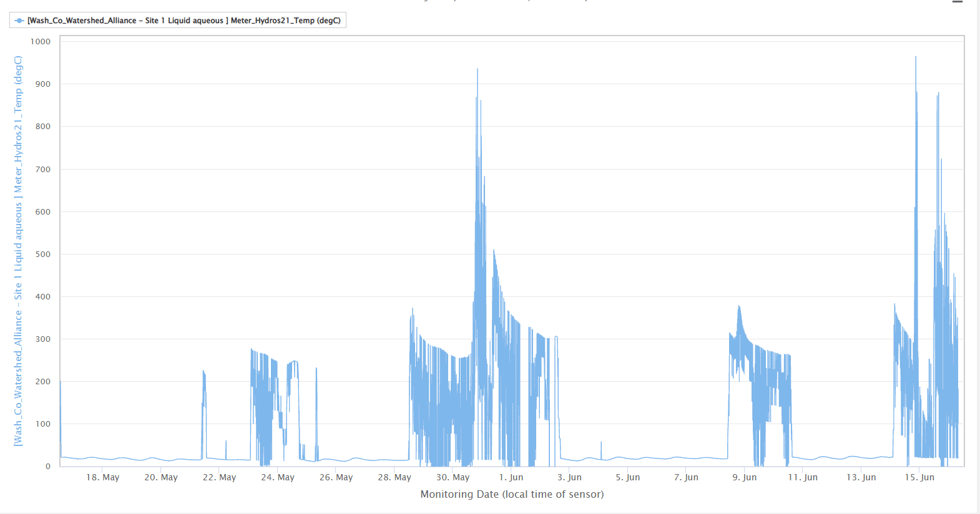Screen dimensions: 980x514
Task: Click the 0 y-axis value label
Action: tap(48, 466)
